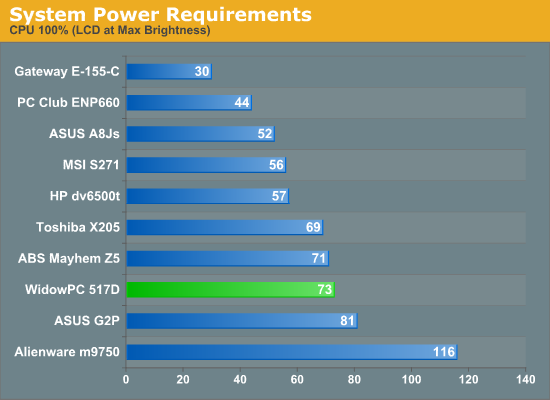Click the value 56 on MSI S271 bar

(x=276, y=165)
